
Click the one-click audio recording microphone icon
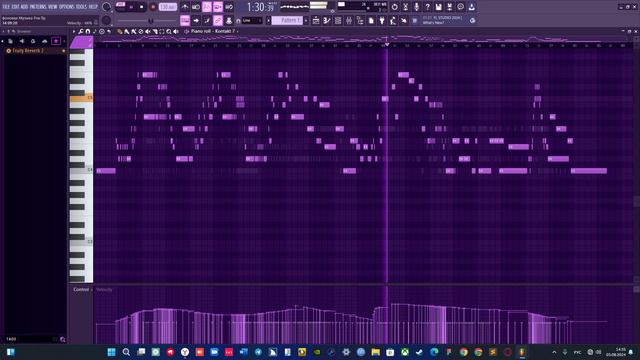416,7
